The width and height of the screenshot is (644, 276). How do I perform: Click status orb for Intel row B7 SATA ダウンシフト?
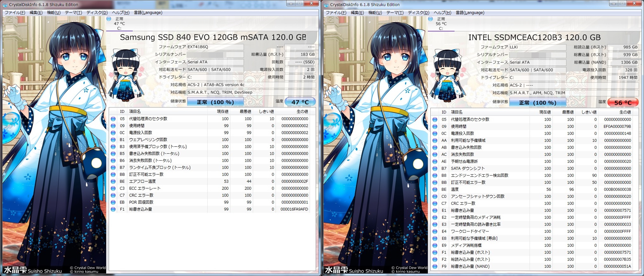coord(435,168)
